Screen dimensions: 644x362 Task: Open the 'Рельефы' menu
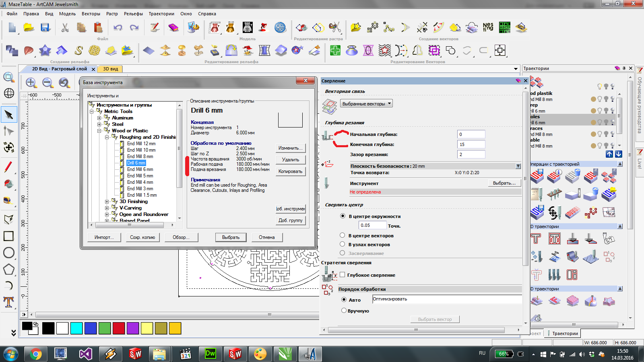click(x=133, y=14)
